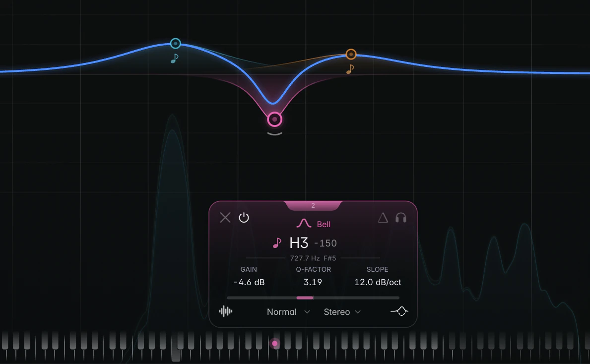This screenshot has height=364, width=590.
Task: Edit the 3.19 Q-factor value
Action: pyautogui.click(x=313, y=282)
